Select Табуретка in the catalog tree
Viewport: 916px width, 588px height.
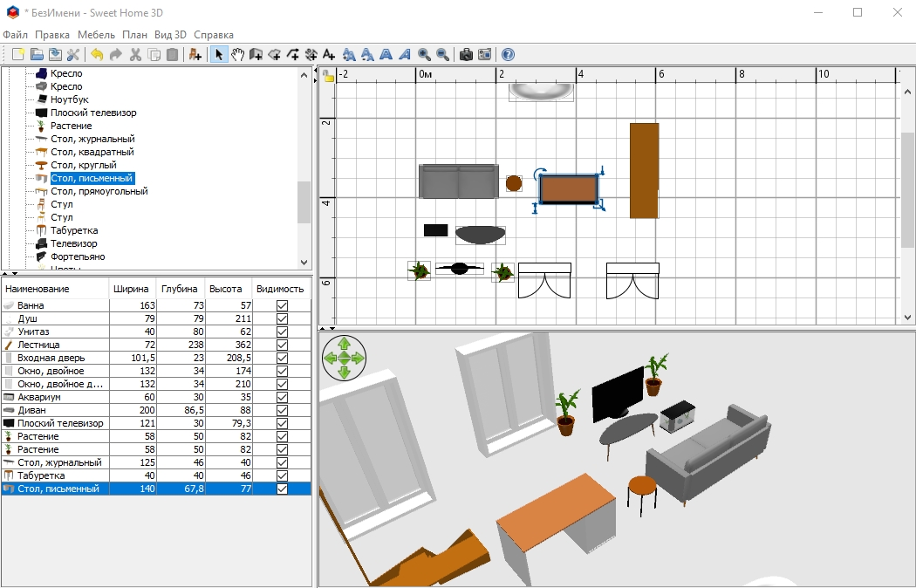[x=74, y=230]
